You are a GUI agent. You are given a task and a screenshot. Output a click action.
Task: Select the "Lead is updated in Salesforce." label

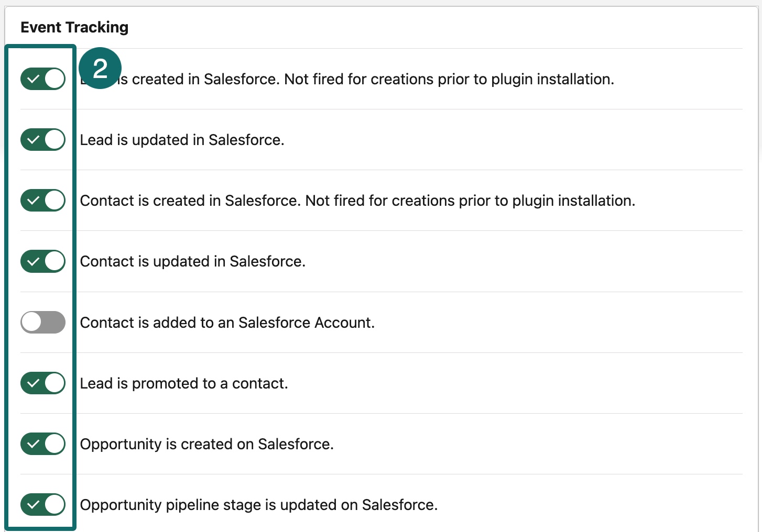(182, 140)
